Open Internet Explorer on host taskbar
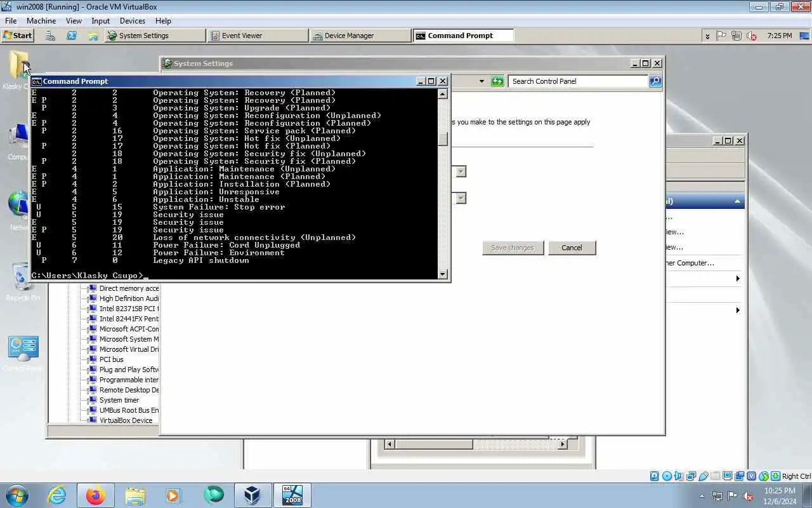Image resolution: width=812 pixels, height=508 pixels. point(57,495)
